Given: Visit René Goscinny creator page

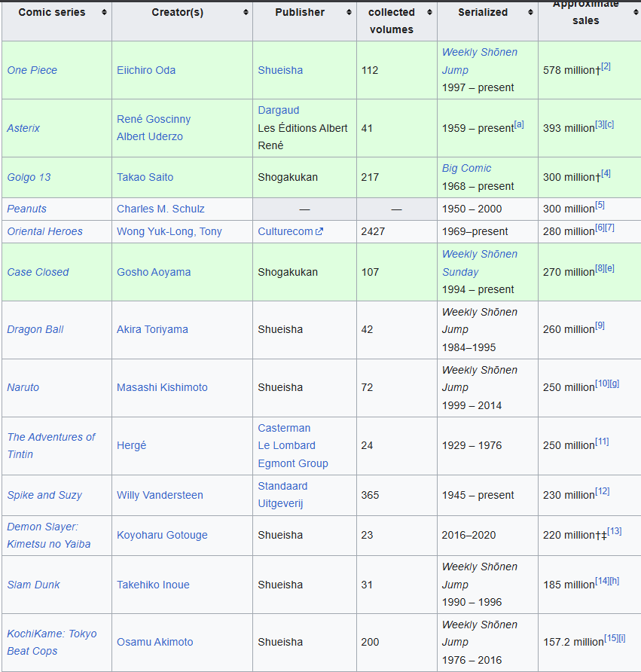Looking at the screenshot, I should point(154,119).
